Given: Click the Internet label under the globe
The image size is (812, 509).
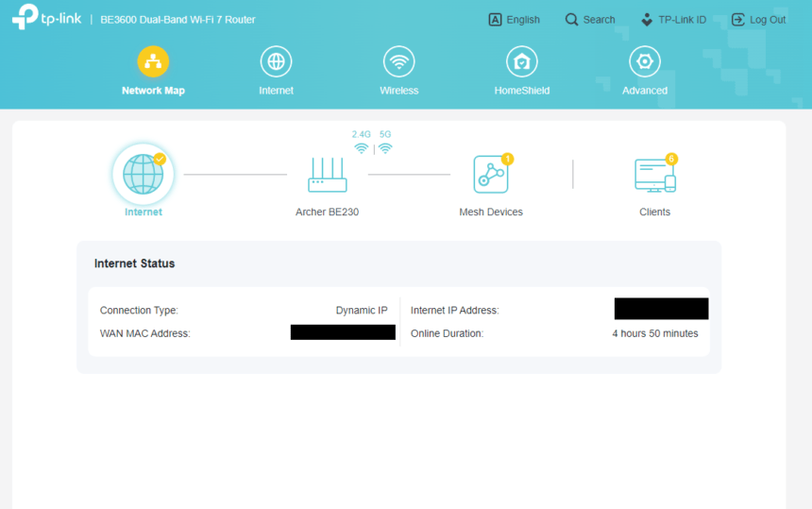Looking at the screenshot, I should click(144, 212).
